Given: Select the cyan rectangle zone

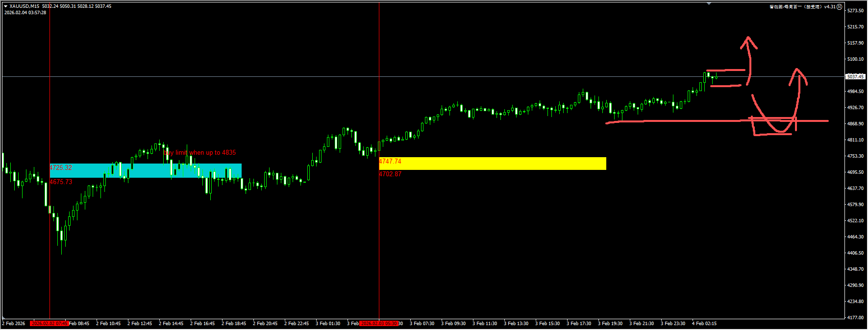Looking at the screenshot, I should click(x=145, y=171).
